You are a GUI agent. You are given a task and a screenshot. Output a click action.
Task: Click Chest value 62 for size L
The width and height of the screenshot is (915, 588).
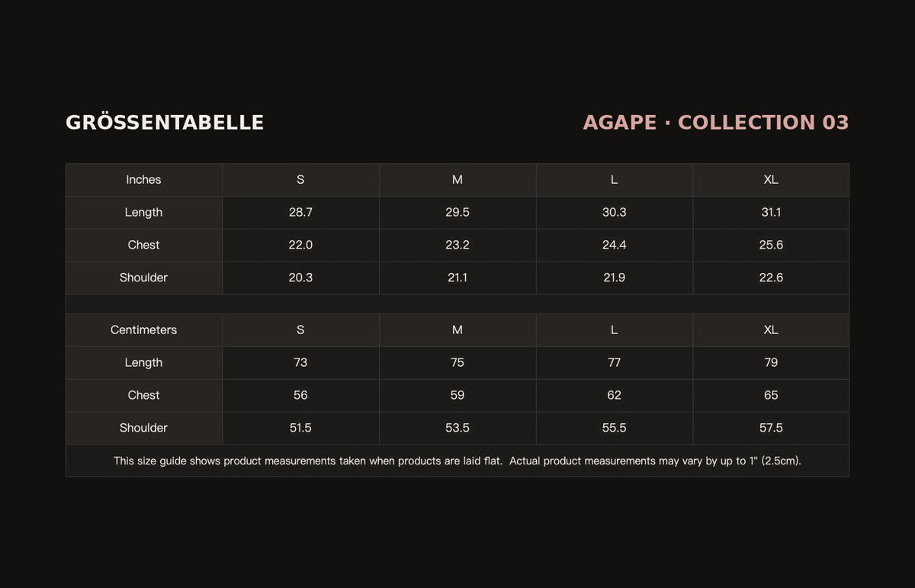[615, 396]
